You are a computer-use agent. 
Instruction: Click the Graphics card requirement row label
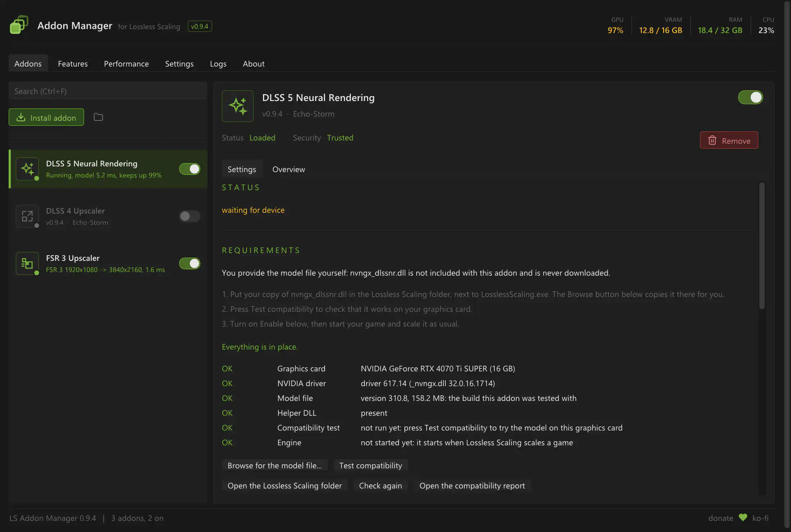[301, 368]
